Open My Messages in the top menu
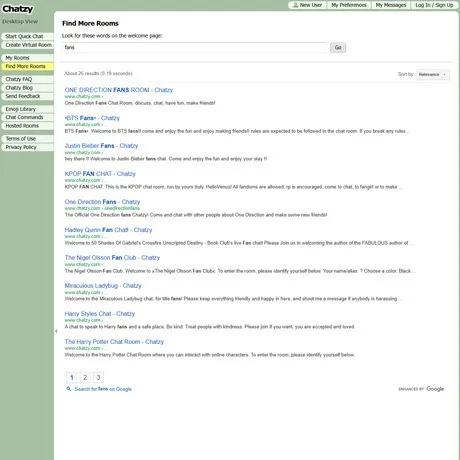This screenshot has width=460, height=460. [391, 5]
